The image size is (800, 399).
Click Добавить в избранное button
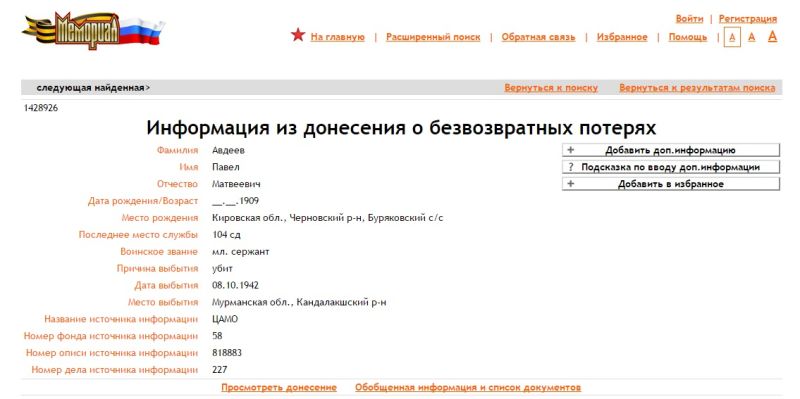coord(671,184)
